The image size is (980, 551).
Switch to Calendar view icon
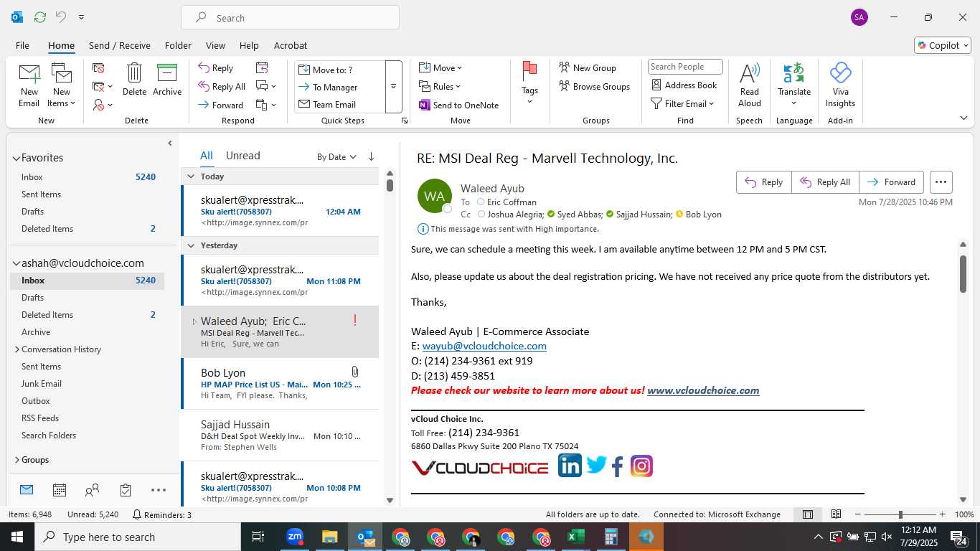pos(60,490)
